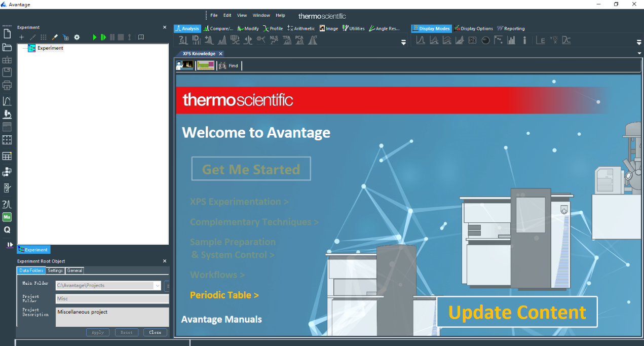Click the Open folder icon in left sidebar
This screenshot has width=644, height=346.
pos(7,47)
